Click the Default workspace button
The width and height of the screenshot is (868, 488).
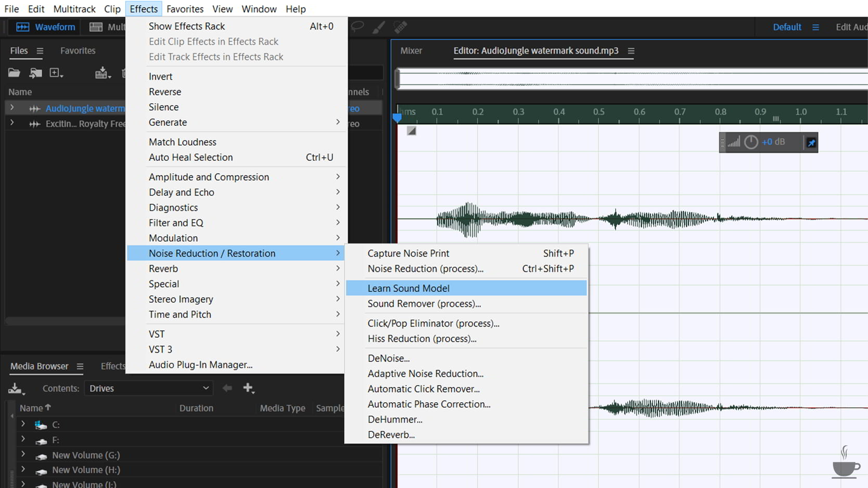[786, 27]
